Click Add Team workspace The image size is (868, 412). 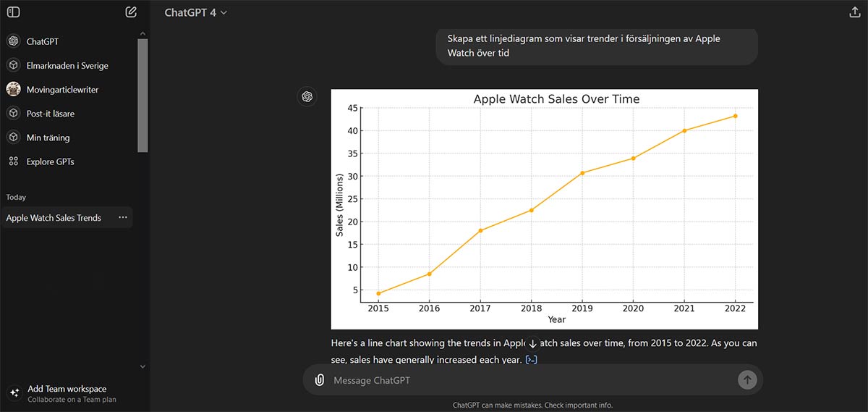point(67,389)
